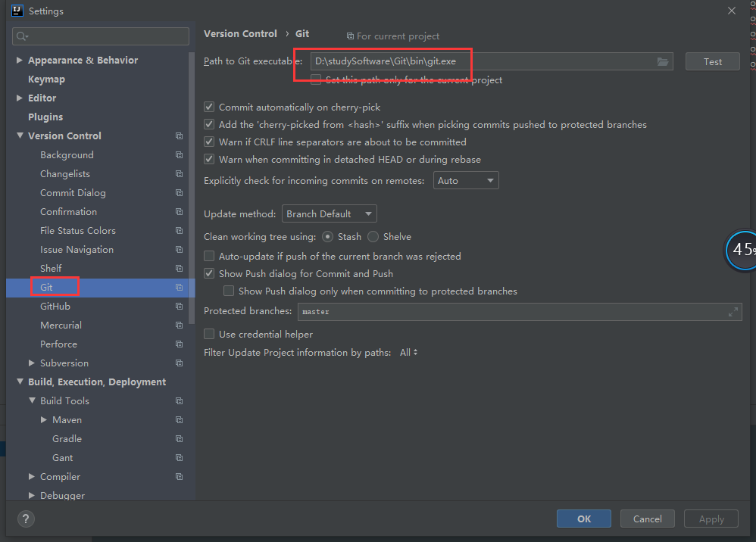Open the Keymap settings page

tap(46, 79)
